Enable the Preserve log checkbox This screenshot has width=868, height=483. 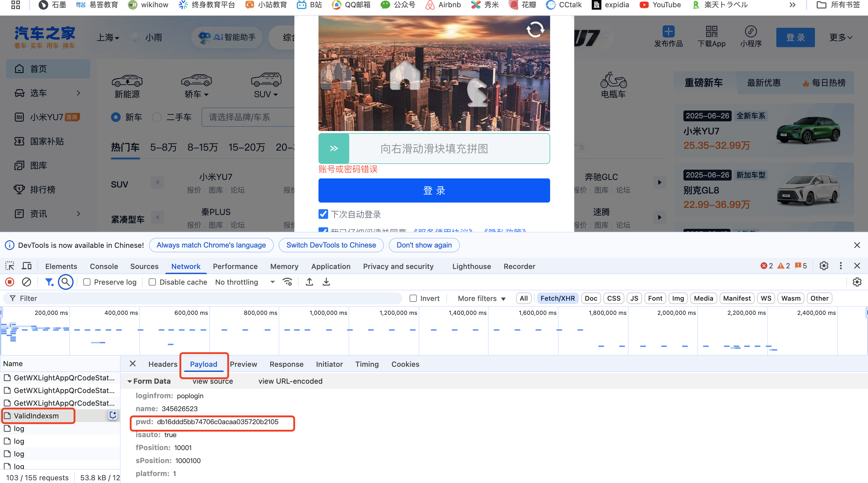coord(87,282)
